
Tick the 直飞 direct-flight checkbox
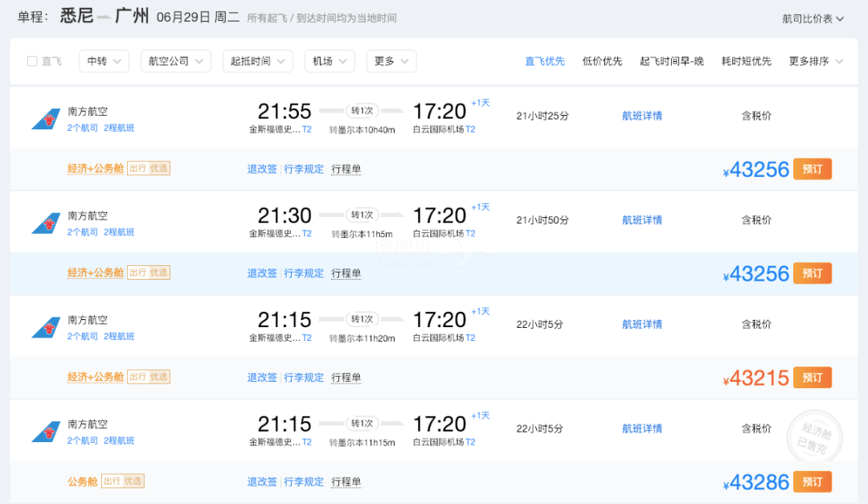33,61
